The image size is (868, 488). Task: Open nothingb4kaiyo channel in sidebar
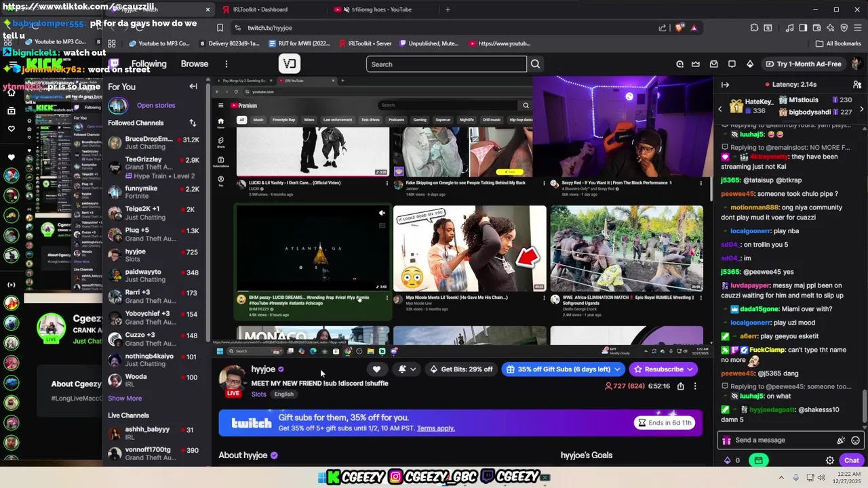pos(153,359)
